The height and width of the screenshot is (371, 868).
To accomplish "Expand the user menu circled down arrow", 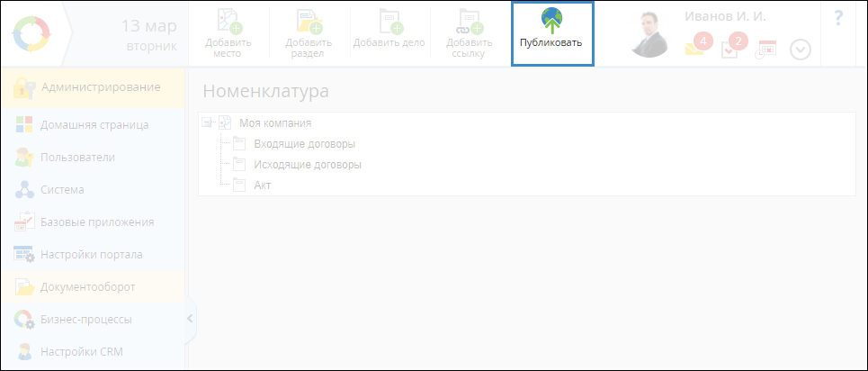I will click(801, 50).
